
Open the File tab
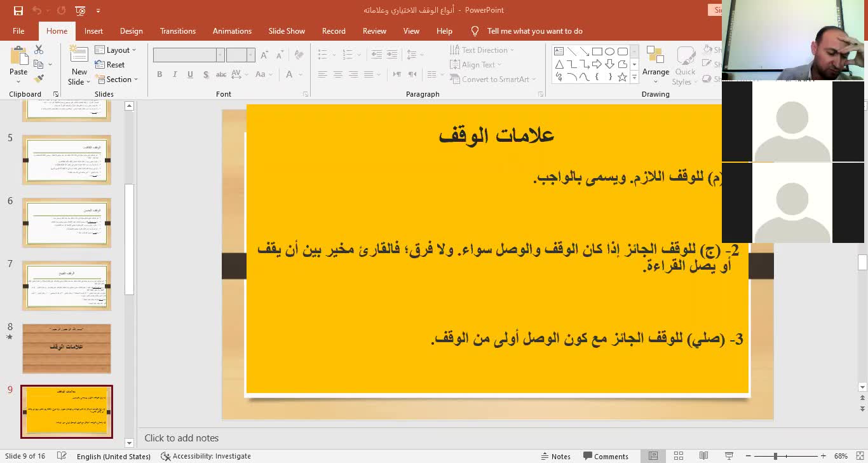tap(18, 31)
